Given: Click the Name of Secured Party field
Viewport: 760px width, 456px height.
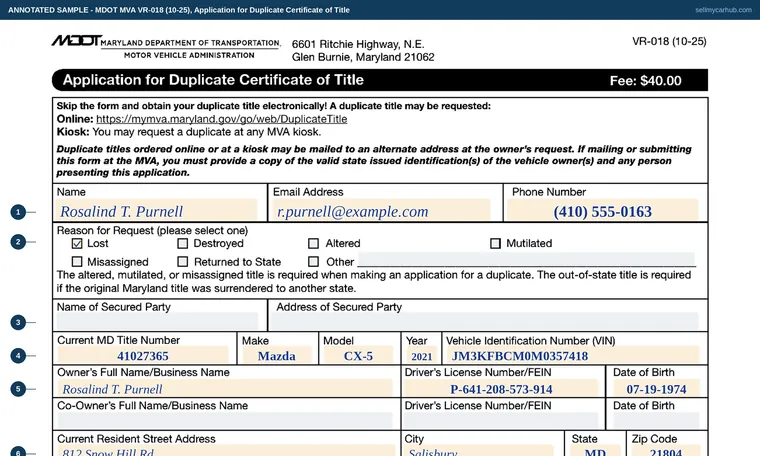Looking at the screenshot, I should [x=158, y=321].
